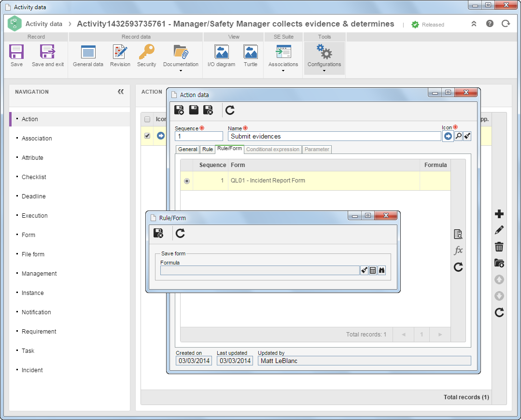This screenshot has width=521, height=420.
Task: Open the Revision tool
Action: point(120,56)
